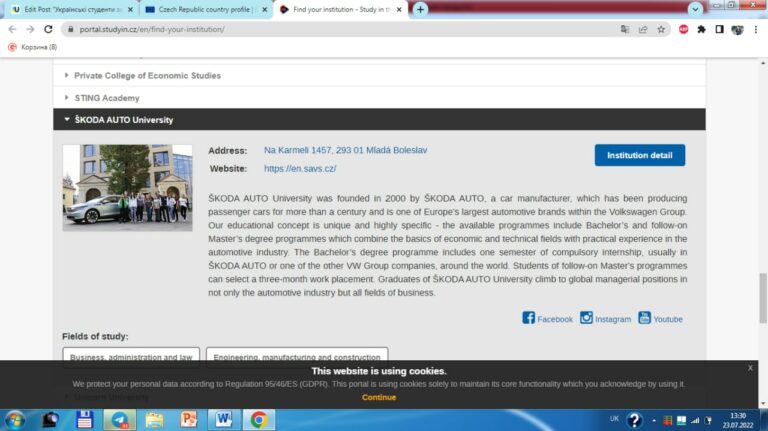Open the tab search dropdown arrow
Screen dimensions: 768x431
(x=695, y=9)
